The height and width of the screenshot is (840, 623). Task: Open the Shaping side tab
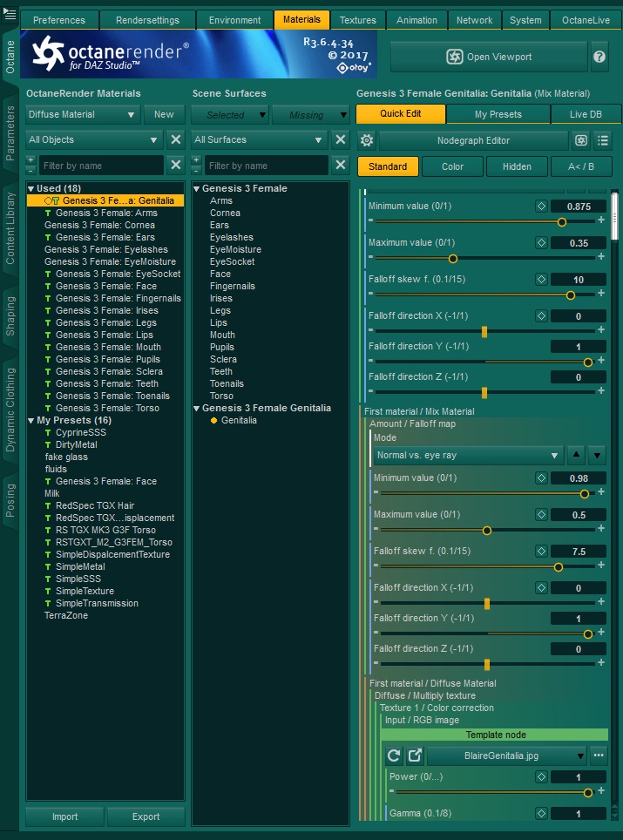(10, 316)
